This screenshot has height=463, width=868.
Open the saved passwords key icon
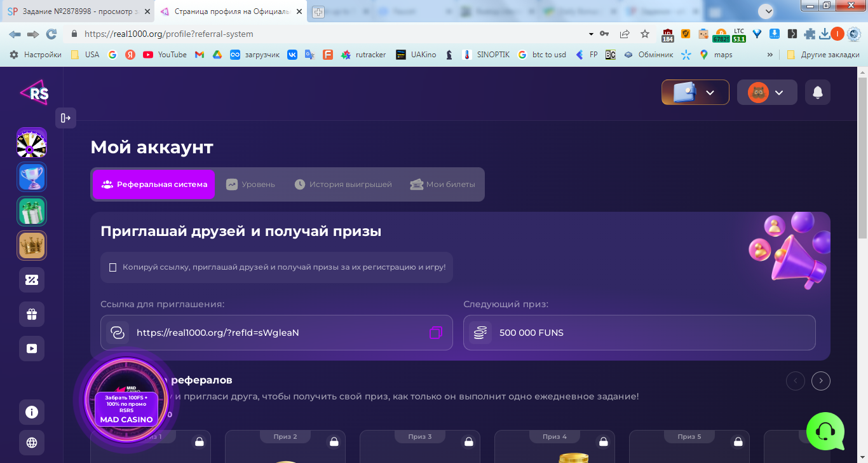pyautogui.click(x=604, y=34)
